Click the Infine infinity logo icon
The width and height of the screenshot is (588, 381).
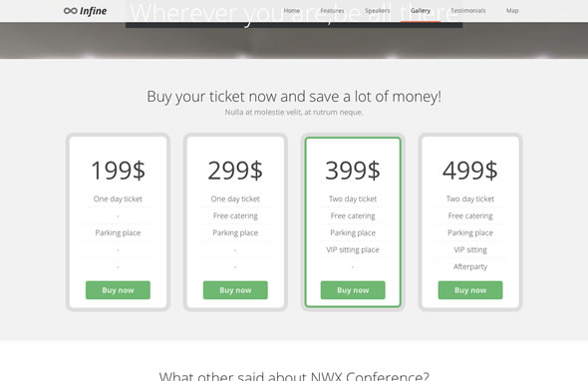pyautogui.click(x=71, y=11)
